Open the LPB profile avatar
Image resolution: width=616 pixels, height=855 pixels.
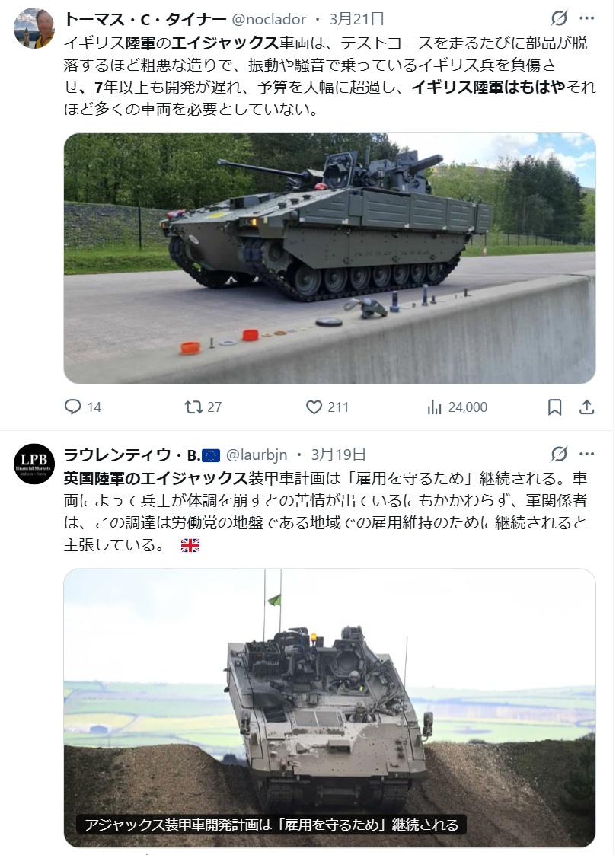[x=34, y=464]
